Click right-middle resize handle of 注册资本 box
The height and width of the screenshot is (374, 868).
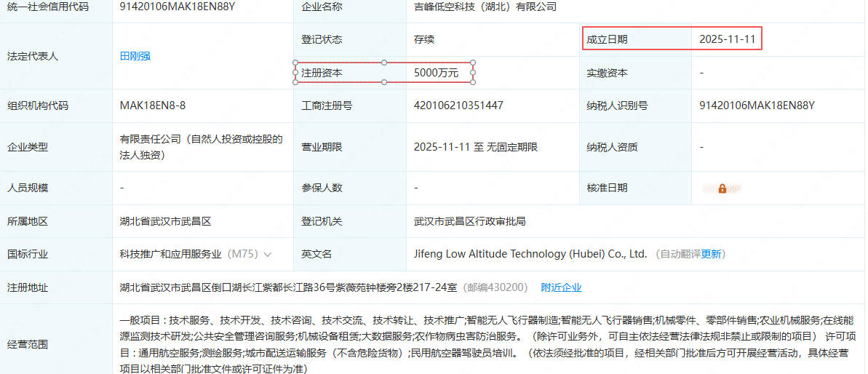coord(474,73)
